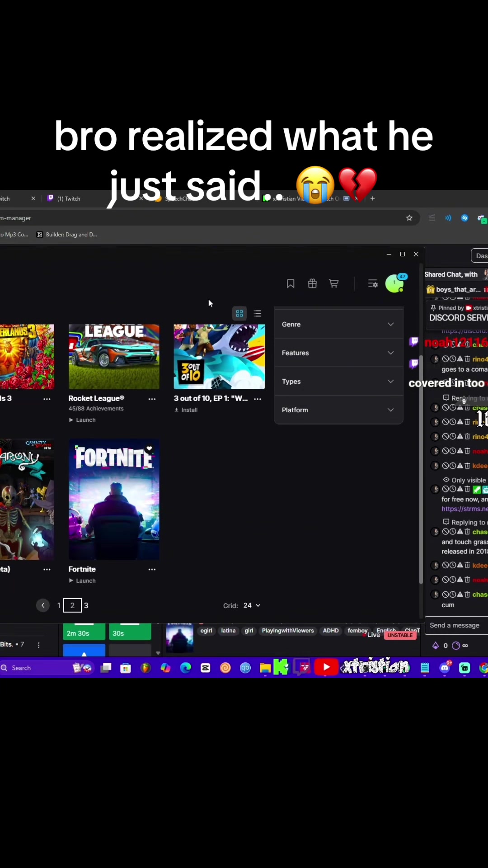Open Microsoft Edge from the taskbar
Viewport: 488px width, 868px height.
(185, 668)
